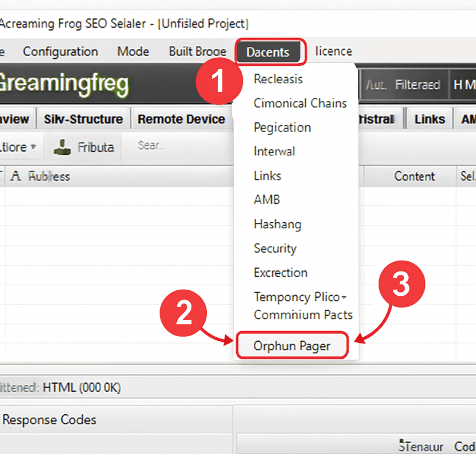
Task: Switch to the Silv-Structure tab
Action: (83, 118)
